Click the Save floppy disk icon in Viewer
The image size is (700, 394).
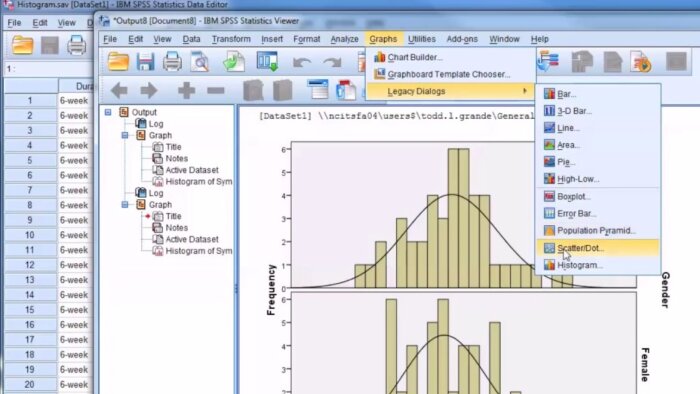coord(145,62)
